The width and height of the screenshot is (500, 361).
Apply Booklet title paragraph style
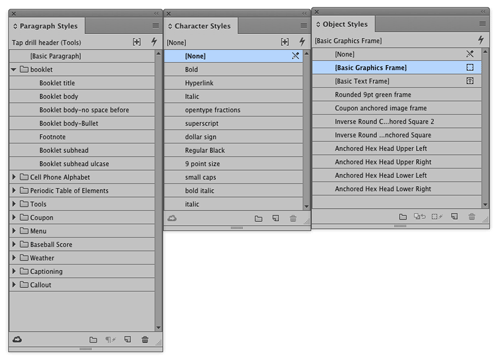82,83
